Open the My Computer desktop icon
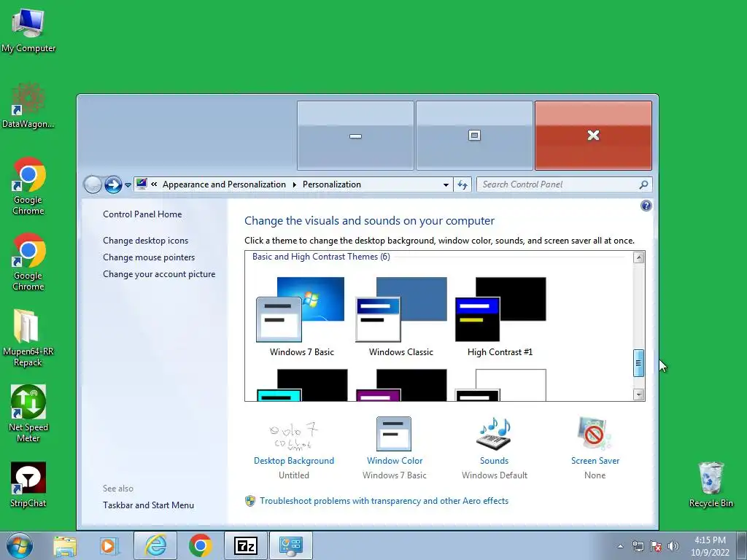The height and width of the screenshot is (560, 747). pos(28,31)
